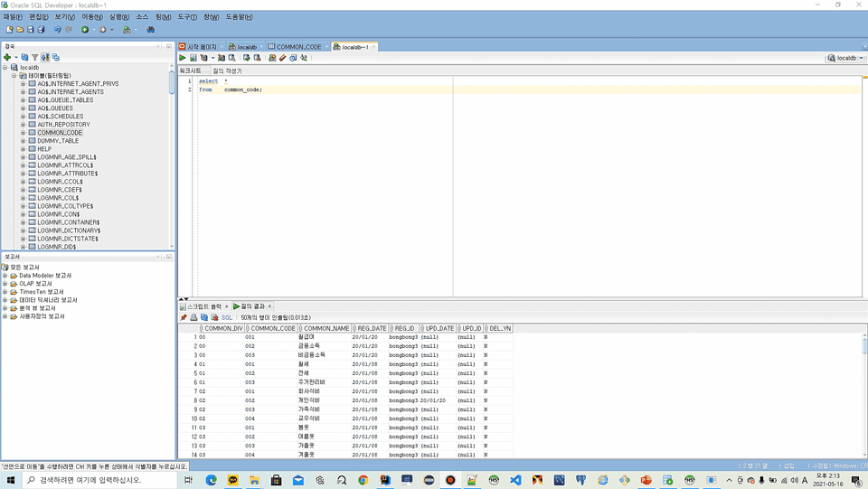Add a new connection with green plus

point(7,57)
